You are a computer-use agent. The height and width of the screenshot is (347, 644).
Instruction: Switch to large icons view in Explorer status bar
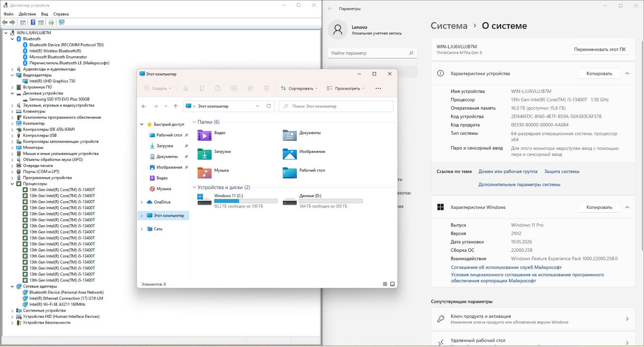[392, 284]
